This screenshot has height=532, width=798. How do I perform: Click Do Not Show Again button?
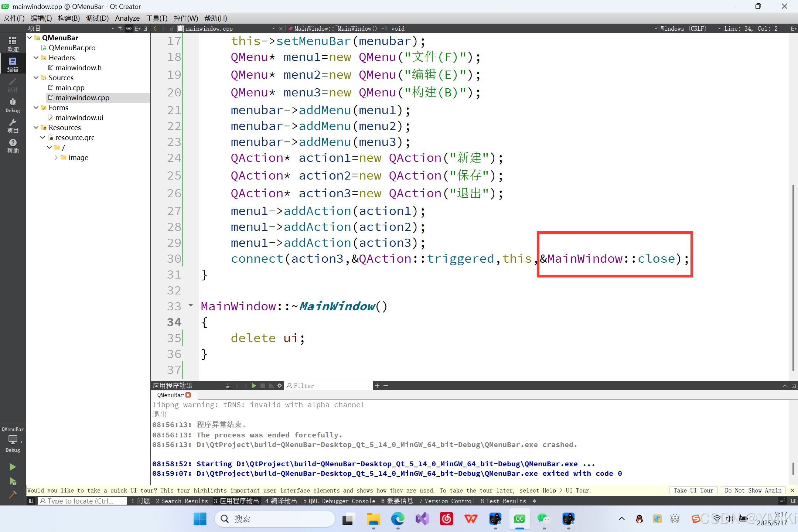tap(753, 490)
